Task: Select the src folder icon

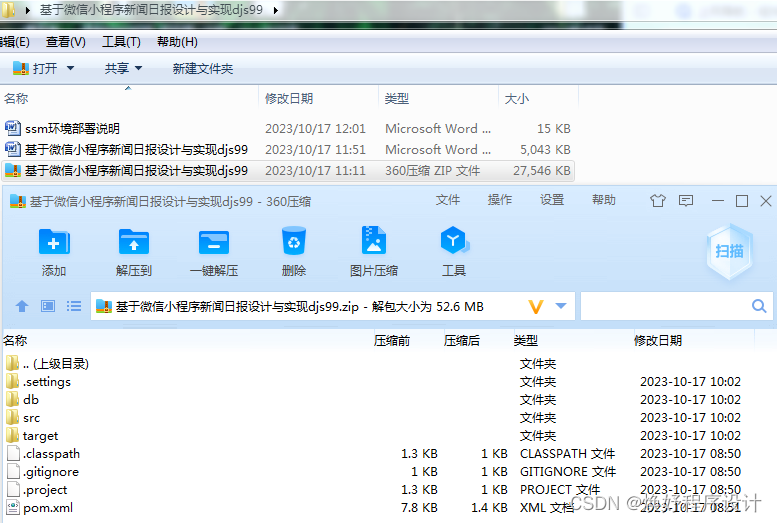Action: tap(13, 417)
